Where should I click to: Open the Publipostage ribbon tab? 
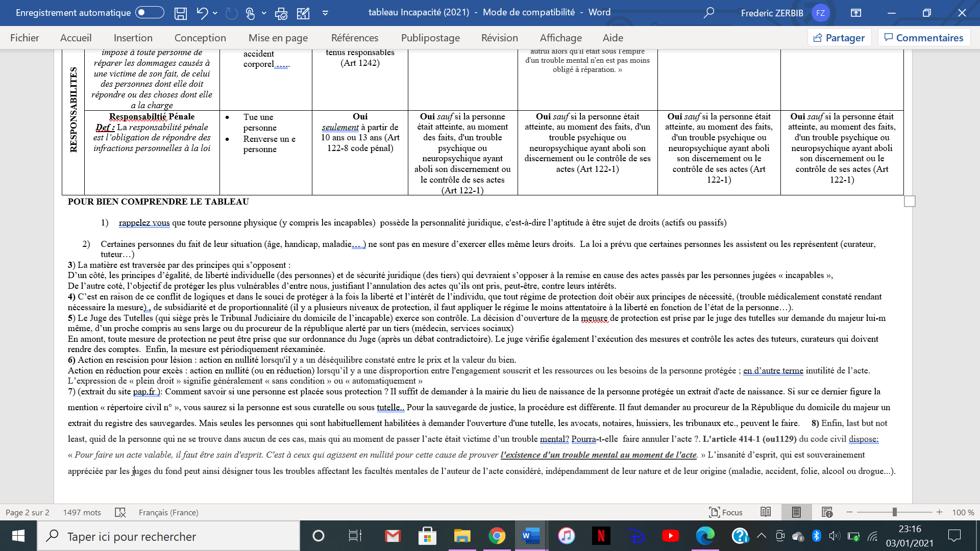tap(430, 38)
